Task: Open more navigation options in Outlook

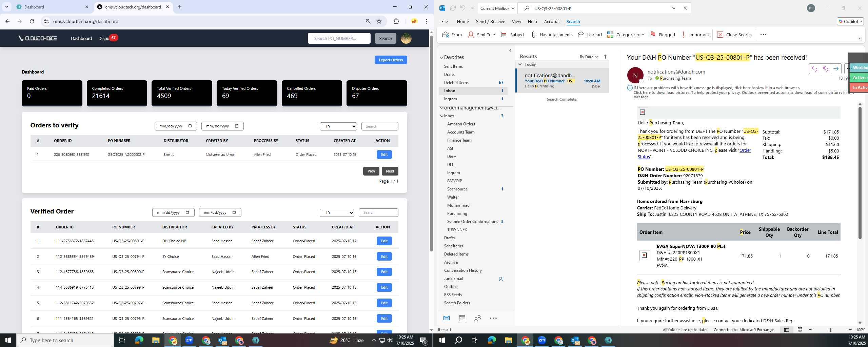Action: click(x=493, y=318)
